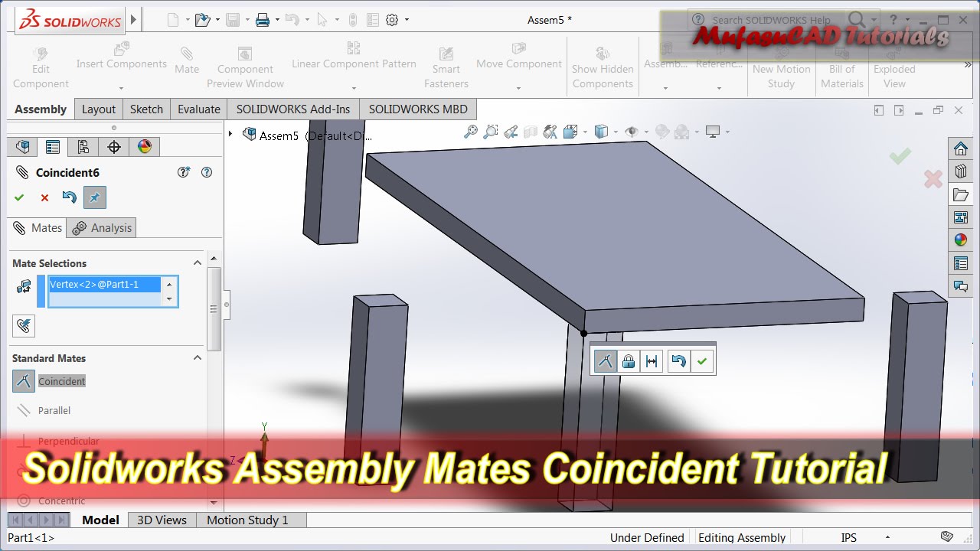The height and width of the screenshot is (551, 980).
Task: Open the DisplayManager color ball tab
Action: (x=145, y=146)
